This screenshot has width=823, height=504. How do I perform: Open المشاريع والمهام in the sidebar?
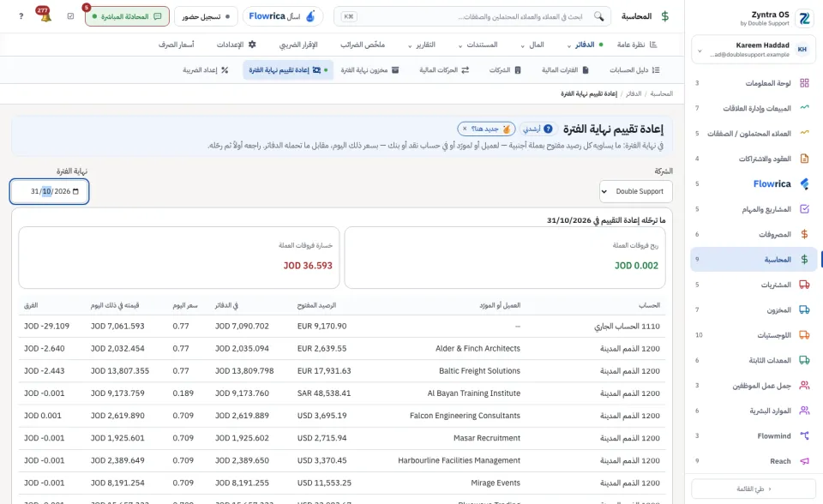click(x=754, y=209)
